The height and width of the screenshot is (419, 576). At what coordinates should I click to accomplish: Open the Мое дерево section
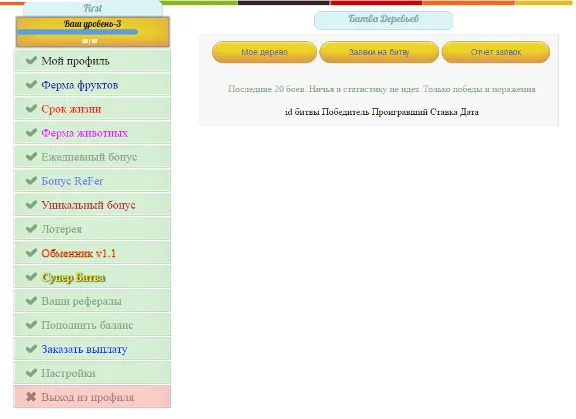(x=264, y=52)
